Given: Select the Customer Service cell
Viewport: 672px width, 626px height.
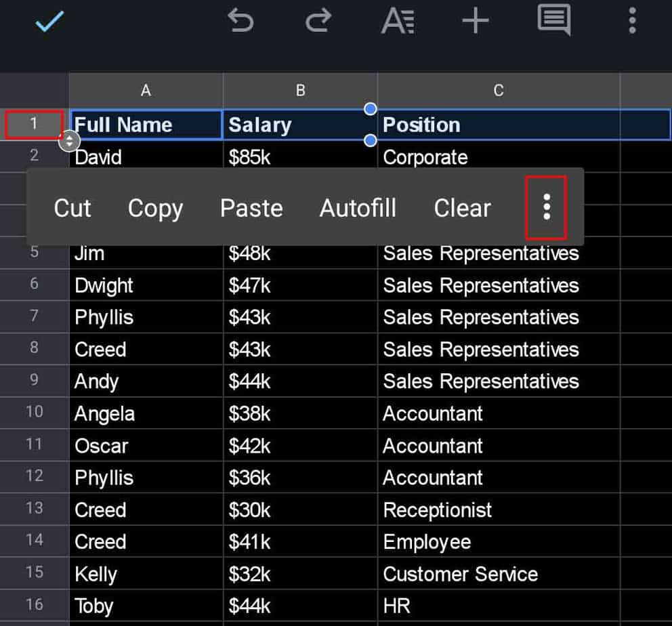Looking at the screenshot, I should (461, 575).
